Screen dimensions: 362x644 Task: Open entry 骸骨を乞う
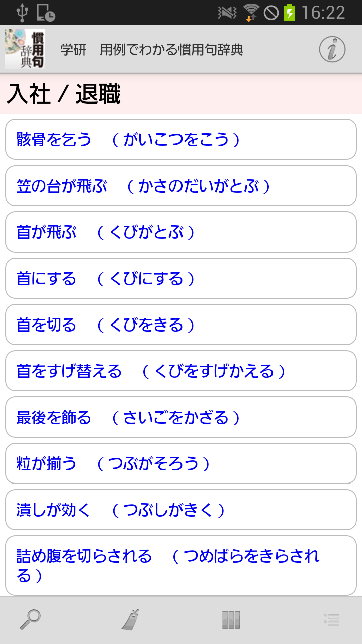point(181,139)
